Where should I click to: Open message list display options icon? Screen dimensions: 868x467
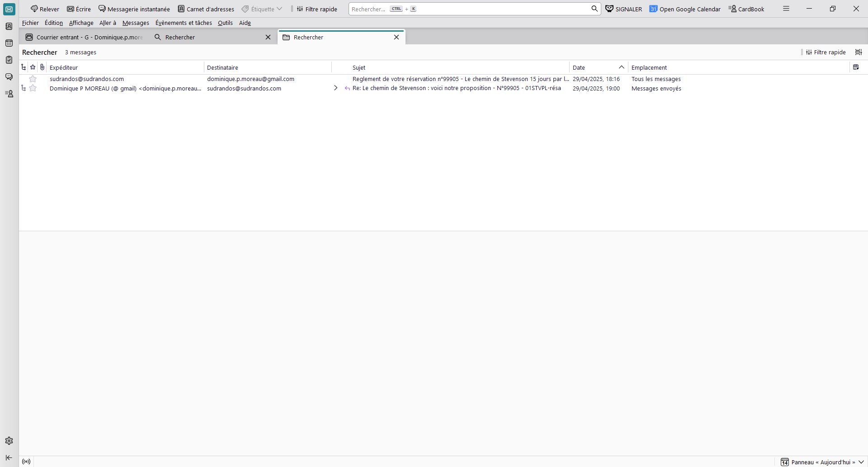tap(859, 52)
